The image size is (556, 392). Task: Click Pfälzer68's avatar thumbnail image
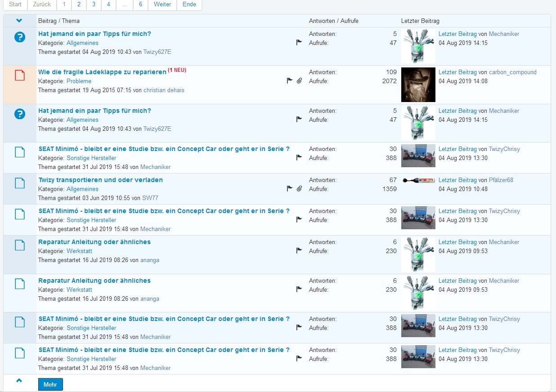(x=418, y=180)
